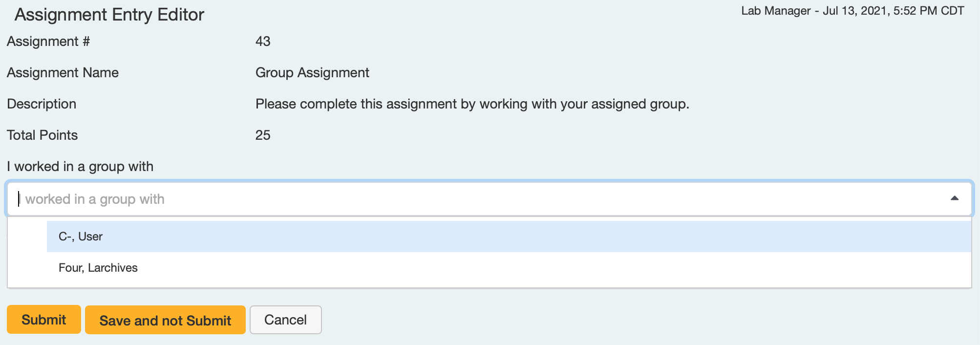Click the assignment number 43
This screenshot has height=345, width=980.
pos(263,42)
